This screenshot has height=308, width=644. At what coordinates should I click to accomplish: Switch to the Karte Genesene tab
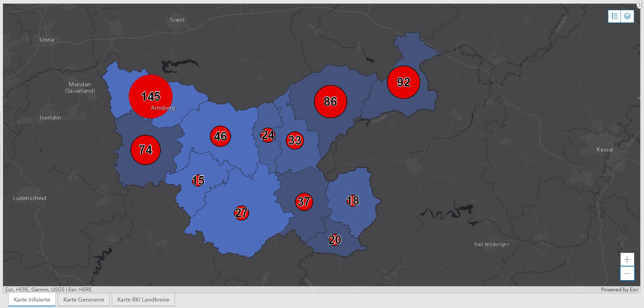click(x=84, y=299)
